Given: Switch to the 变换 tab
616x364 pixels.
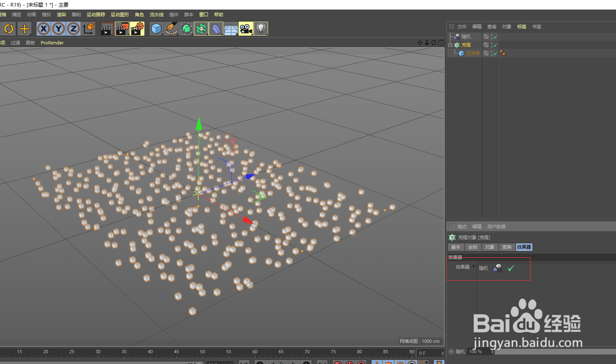Looking at the screenshot, I should (x=507, y=247).
